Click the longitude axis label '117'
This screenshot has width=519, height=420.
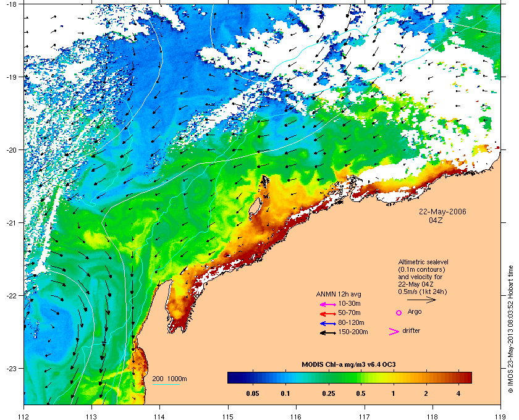pyautogui.click(x=365, y=416)
